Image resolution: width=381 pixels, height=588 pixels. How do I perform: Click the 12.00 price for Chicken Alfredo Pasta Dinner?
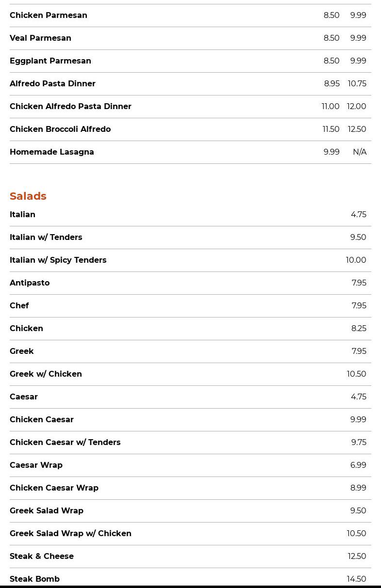pyautogui.click(x=356, y=107)
